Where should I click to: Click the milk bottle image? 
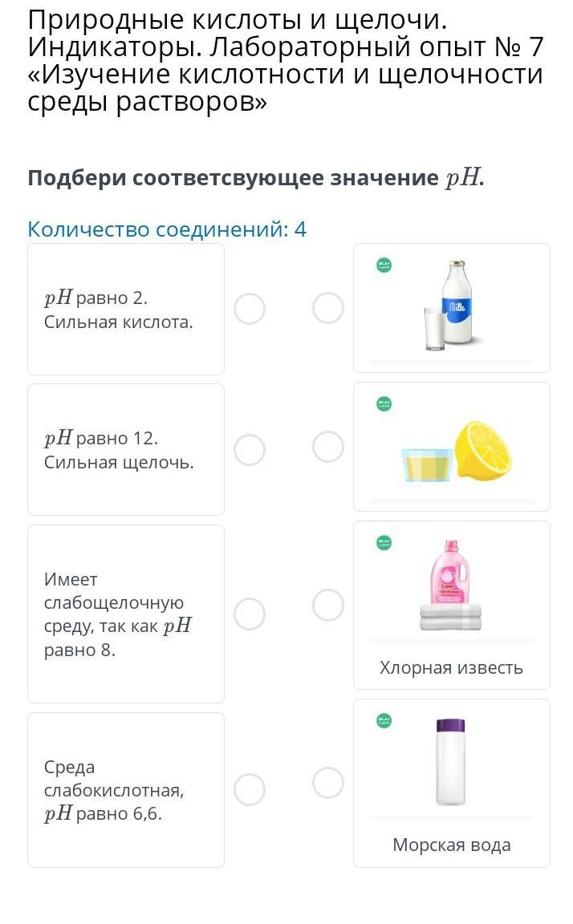[x=454, y=305]
